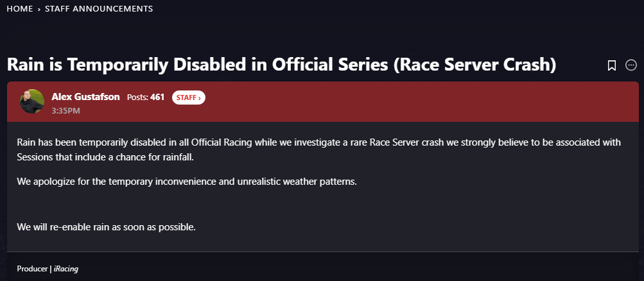The width and height of the screenshot is (644, 281).
Task: Click the Rain is Temporarily Disabled title
Action: [281, 65]
